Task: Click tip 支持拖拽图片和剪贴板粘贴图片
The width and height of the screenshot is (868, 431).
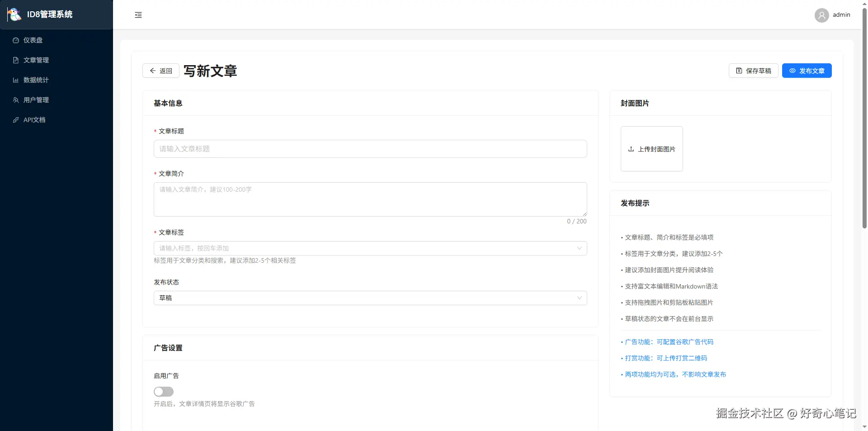Action: 667,303
